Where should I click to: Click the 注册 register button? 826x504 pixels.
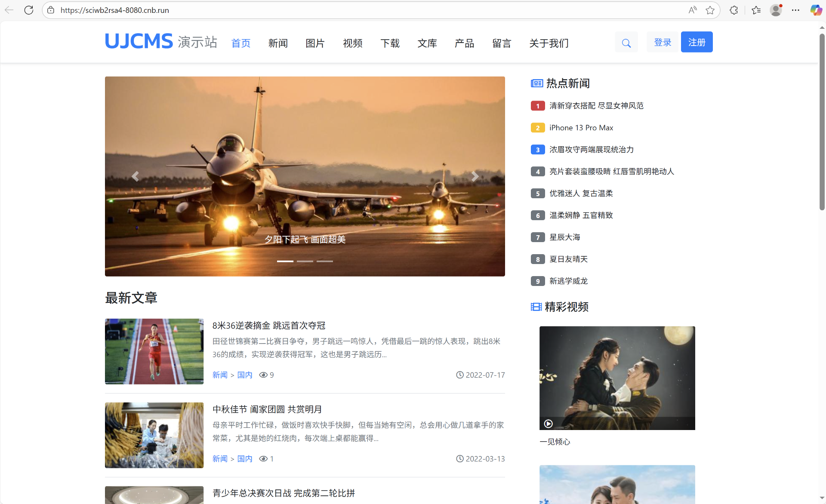tap(697, 42)
